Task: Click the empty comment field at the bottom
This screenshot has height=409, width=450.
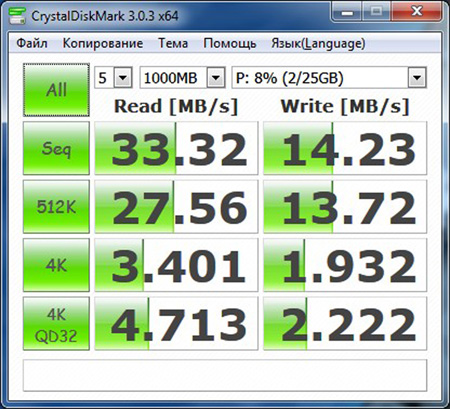Action: pyautogui.click(x=225, y=375)
